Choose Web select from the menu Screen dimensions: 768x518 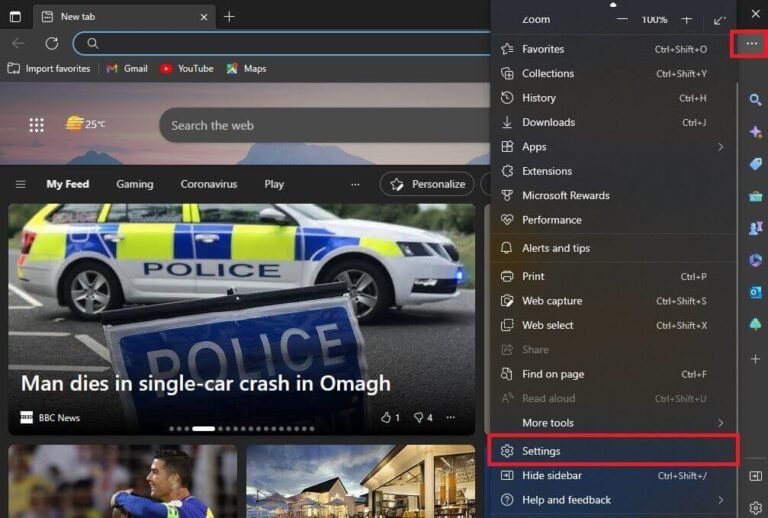tap(613, 325)
